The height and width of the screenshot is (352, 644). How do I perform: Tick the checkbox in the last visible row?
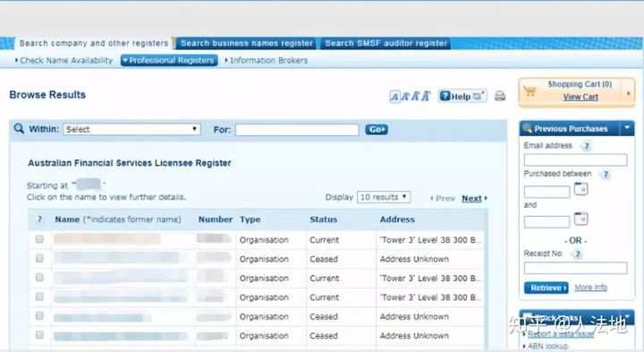tap(39, 335)
